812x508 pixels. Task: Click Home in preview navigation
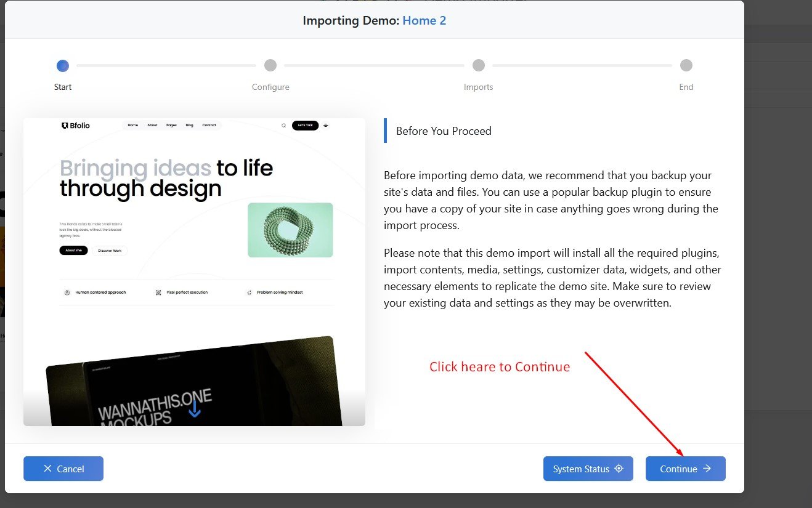coord(132,125)
